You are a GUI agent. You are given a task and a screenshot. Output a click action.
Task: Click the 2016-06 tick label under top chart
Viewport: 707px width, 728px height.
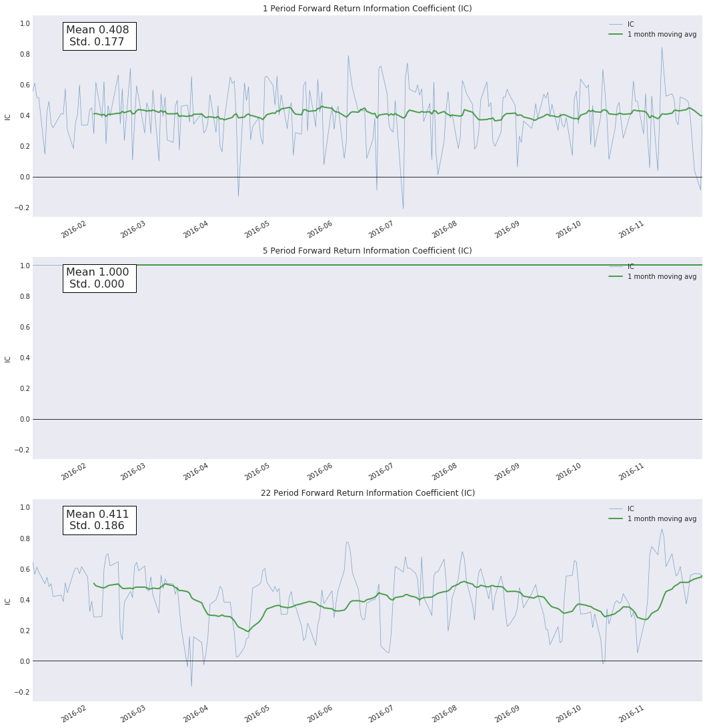[320, 229]
